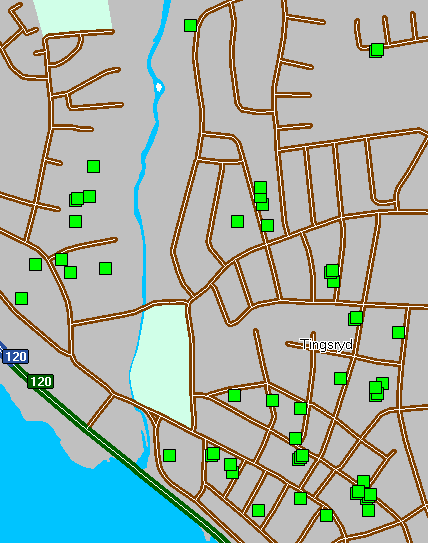Click the white islet in the river
Screen dimensions: 428x543
pos(159,87)
